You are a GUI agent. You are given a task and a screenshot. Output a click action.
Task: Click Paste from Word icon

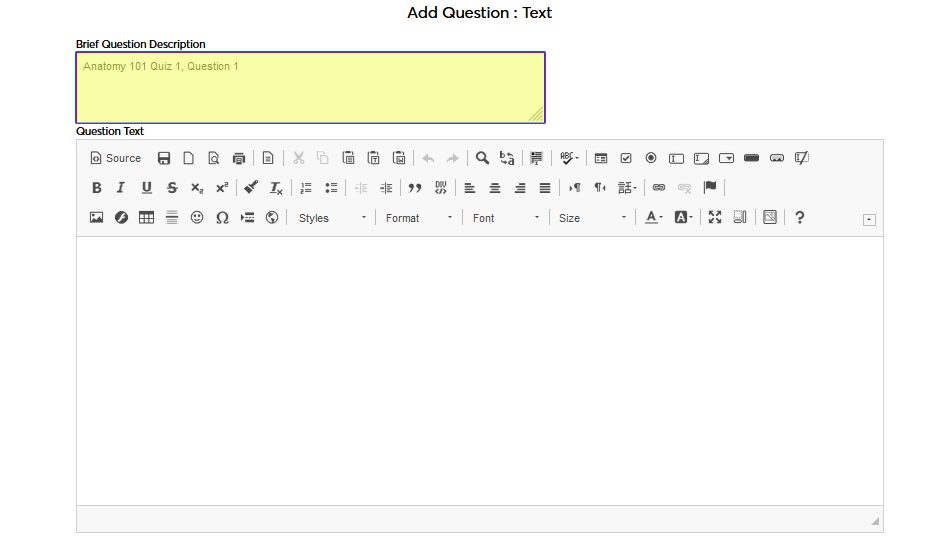click(x=399, y=158)
